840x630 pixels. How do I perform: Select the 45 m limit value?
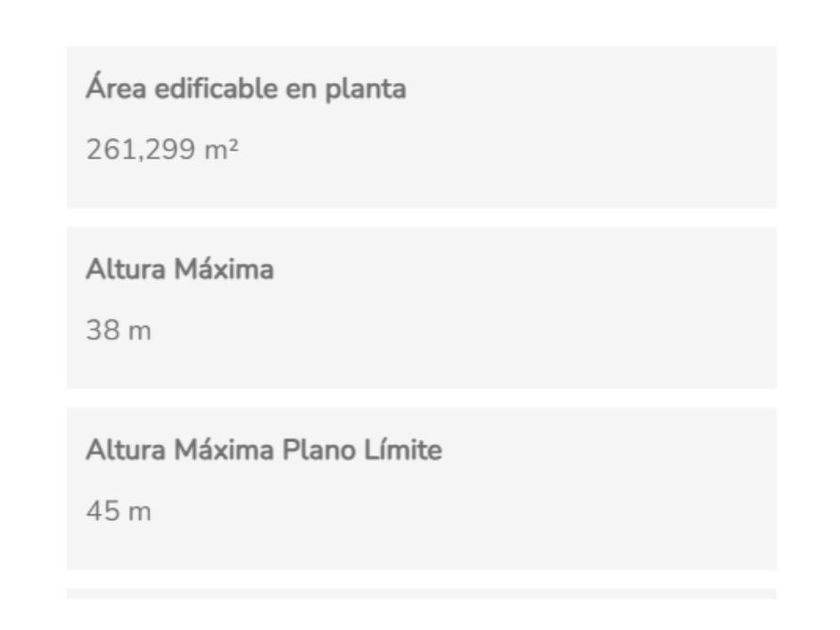click(118, 512)
